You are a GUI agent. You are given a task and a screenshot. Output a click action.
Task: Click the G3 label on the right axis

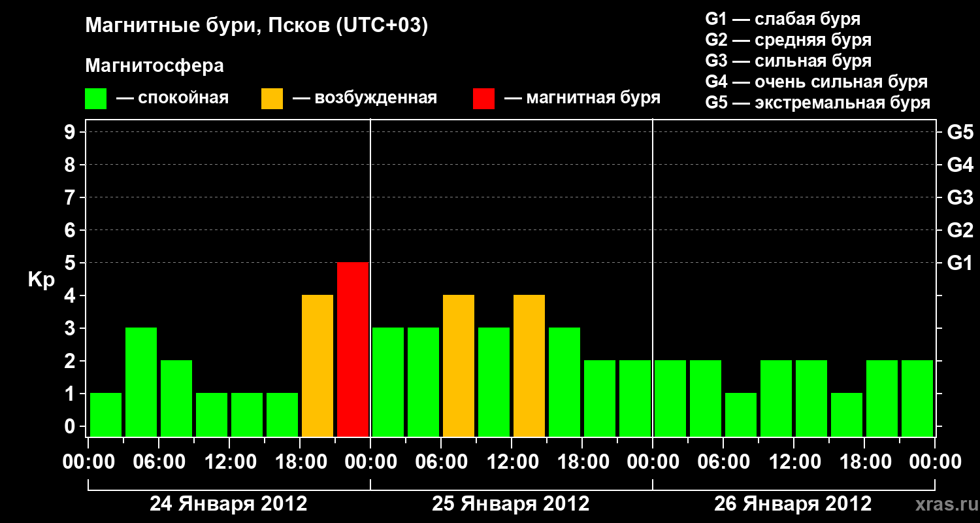pos(960,197)
